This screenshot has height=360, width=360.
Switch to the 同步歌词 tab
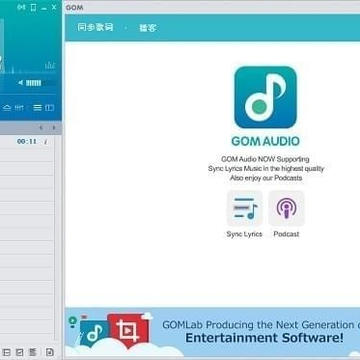tap(95, 27)
